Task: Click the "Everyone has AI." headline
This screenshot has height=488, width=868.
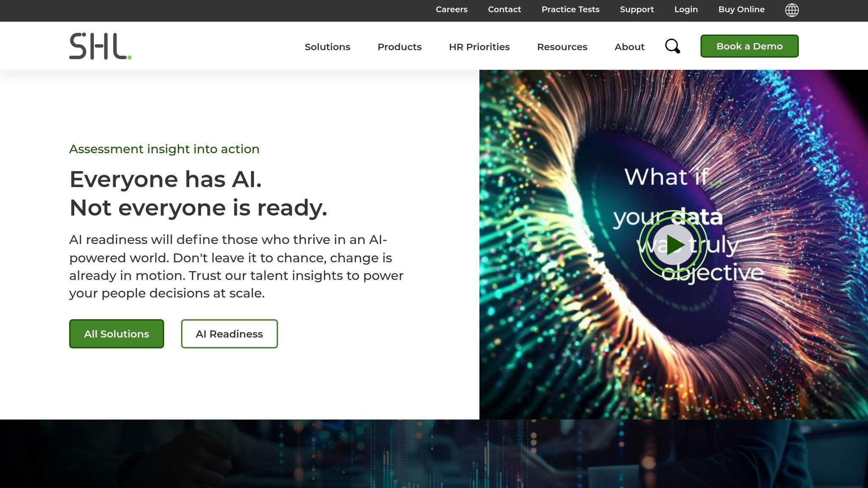Action: 166,179
